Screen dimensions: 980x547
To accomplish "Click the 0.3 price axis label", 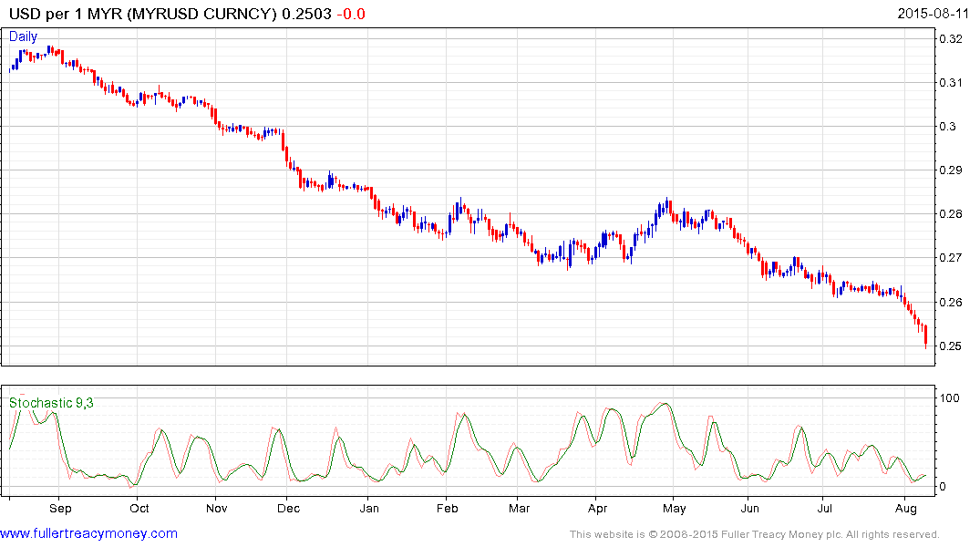I will (948, 127).
